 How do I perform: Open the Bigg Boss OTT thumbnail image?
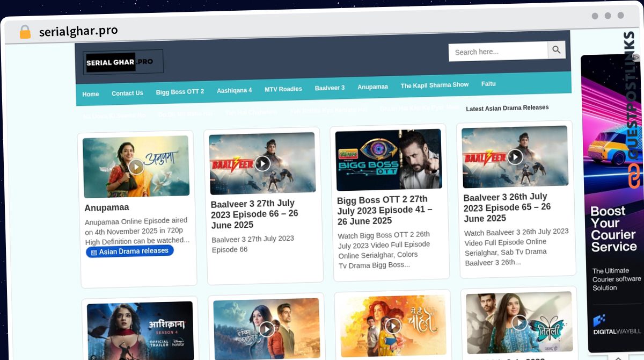(389, 160)
